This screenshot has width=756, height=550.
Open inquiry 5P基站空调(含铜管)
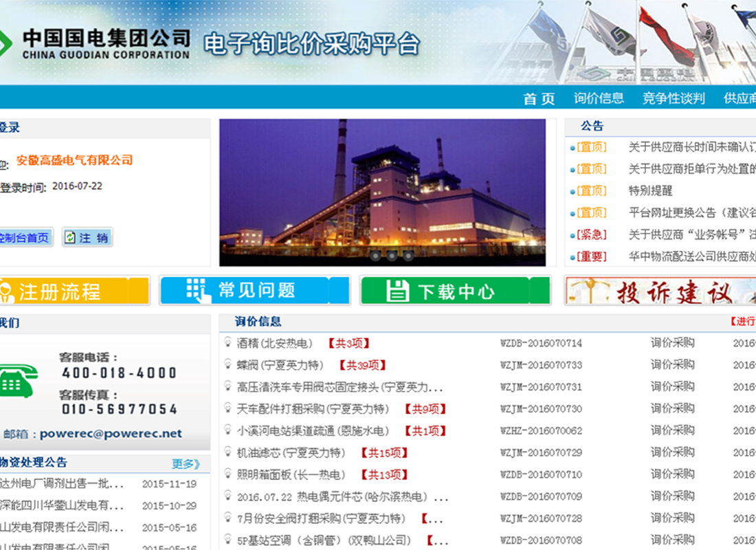point(324,540)
